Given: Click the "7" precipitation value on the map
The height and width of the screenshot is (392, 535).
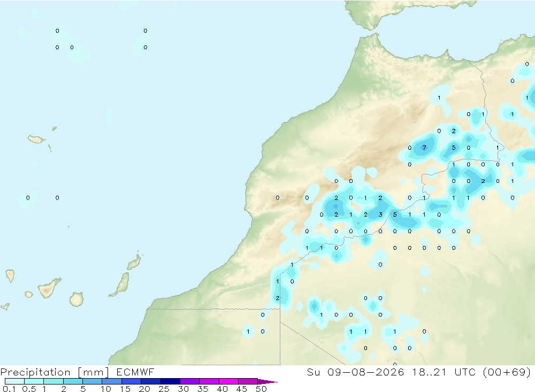Looking at the screenshot, I should point(424,148).
